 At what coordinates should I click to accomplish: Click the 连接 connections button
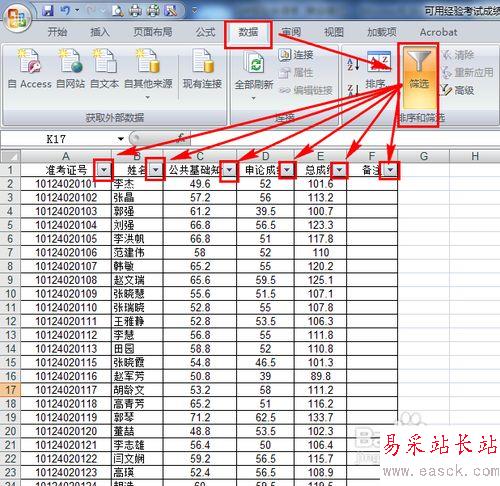296,55
